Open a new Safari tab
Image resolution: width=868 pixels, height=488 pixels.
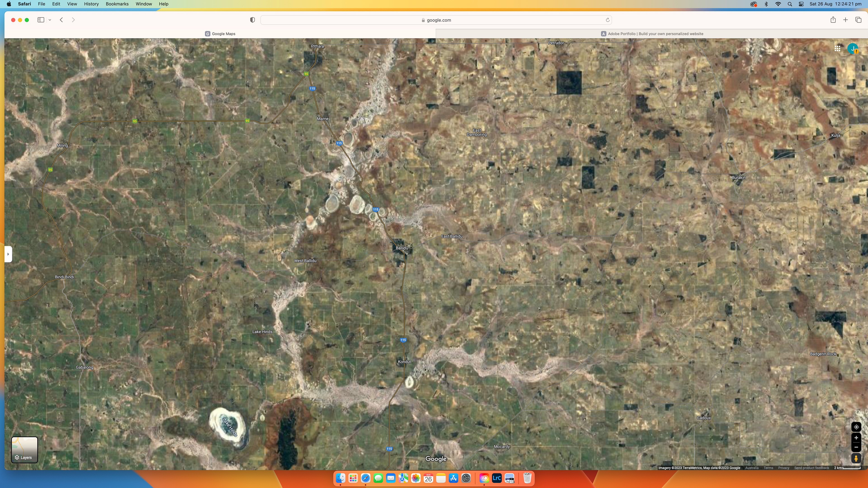point(845,20)
